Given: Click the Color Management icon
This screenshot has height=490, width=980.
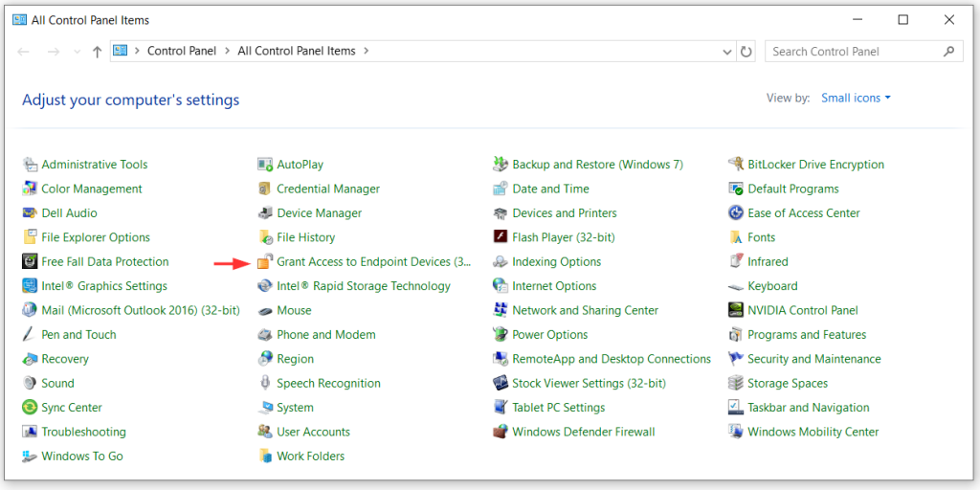Looking at the screenshot, I should tap(30, 189).
